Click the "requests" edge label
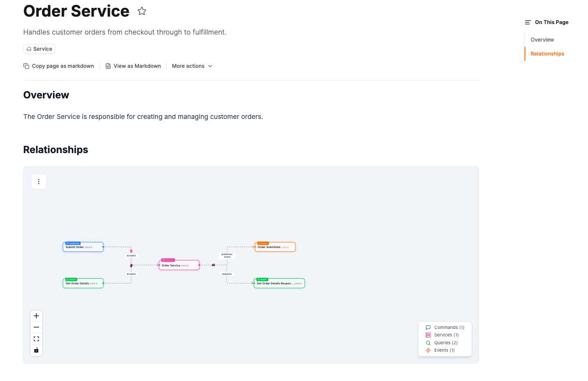Image resolution: width=588 pixels, height=381 pixels. (x=227, y=274)
